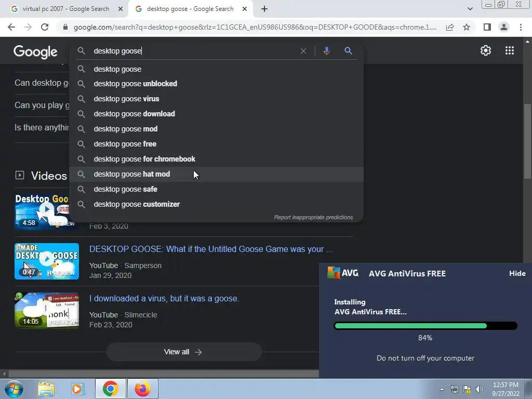Select the desktop goose - Google Search tab

coord(190,9)
